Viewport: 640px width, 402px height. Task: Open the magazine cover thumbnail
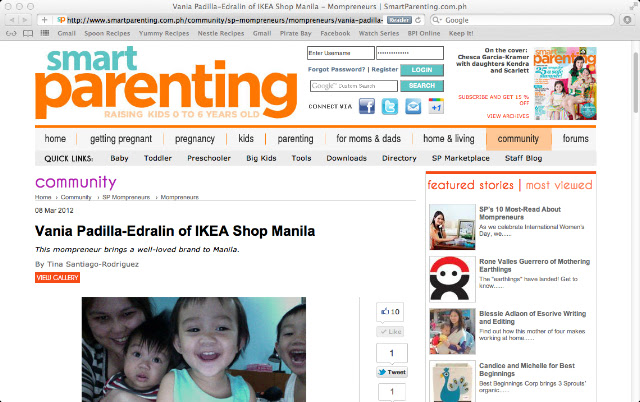pos(565,83)
